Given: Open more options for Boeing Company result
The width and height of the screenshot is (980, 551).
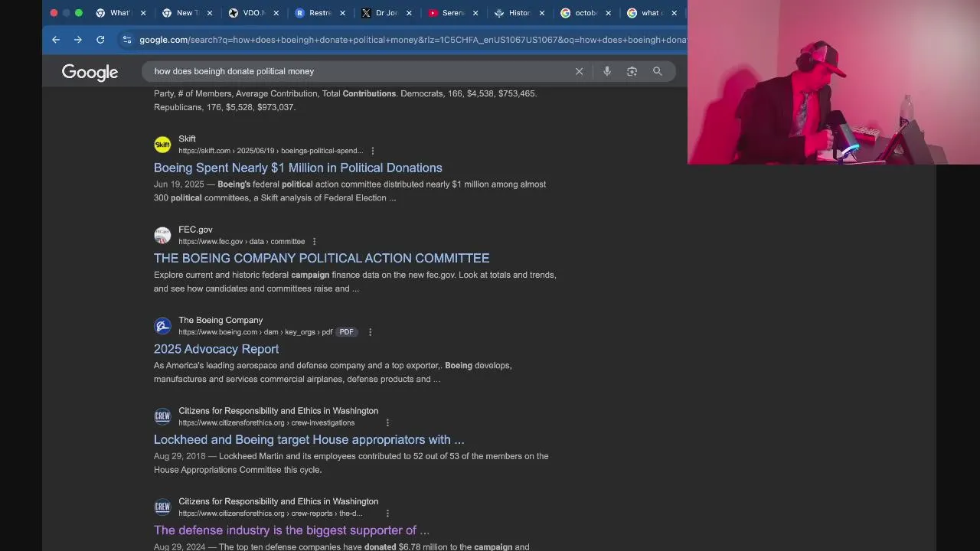Looking at the screenshot, I should [x=370, y=332].
